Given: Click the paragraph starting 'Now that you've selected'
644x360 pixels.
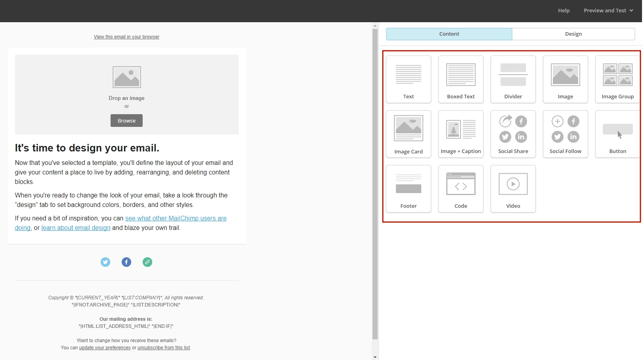Looking at the screenshot, I should [x=124, y=172].
